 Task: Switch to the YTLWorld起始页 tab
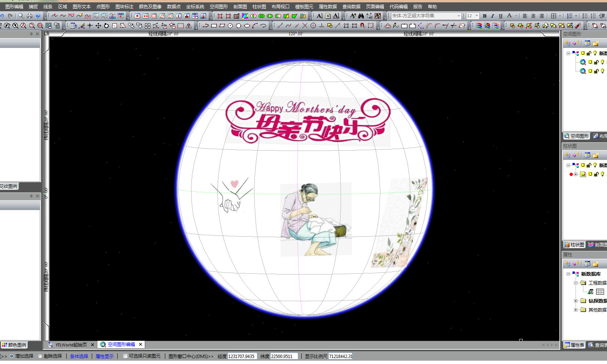point(71,345)
